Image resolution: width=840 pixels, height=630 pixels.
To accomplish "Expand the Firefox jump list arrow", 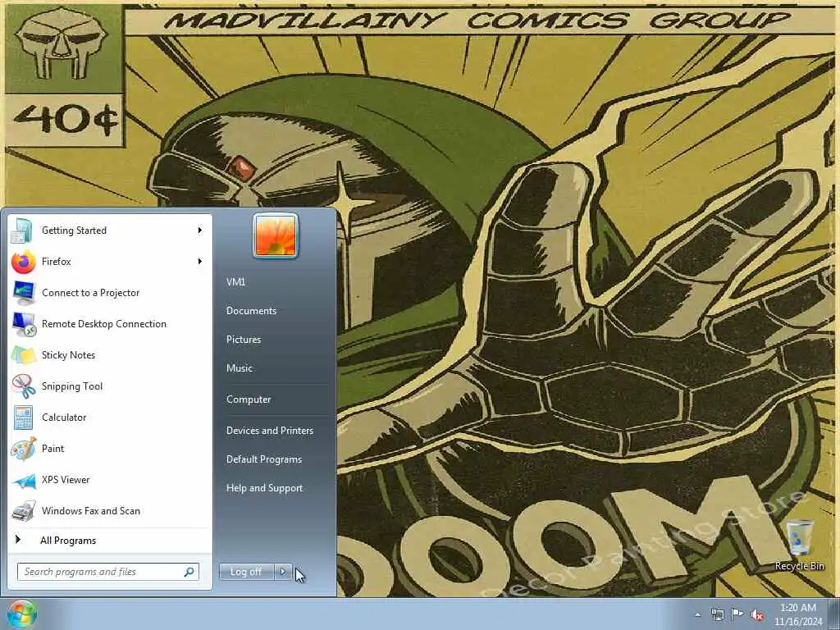I will click(x=200, y=262).
